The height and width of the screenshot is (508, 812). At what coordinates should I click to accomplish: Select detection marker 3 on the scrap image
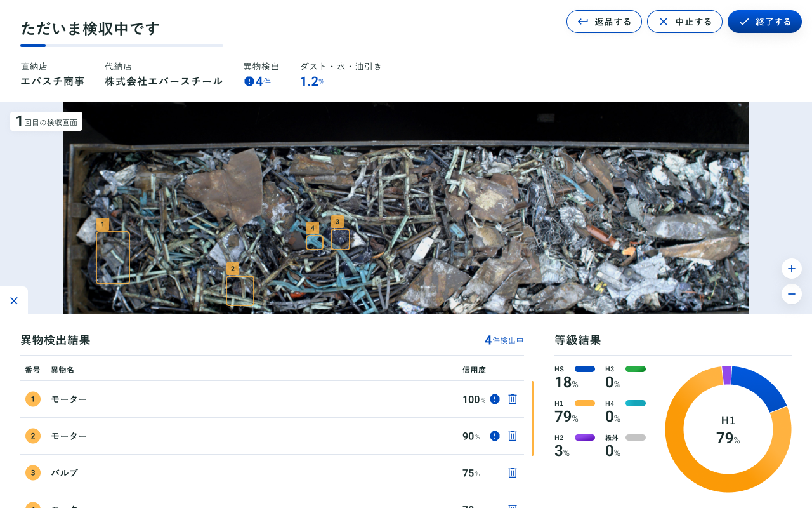click(x=337, y=222)
